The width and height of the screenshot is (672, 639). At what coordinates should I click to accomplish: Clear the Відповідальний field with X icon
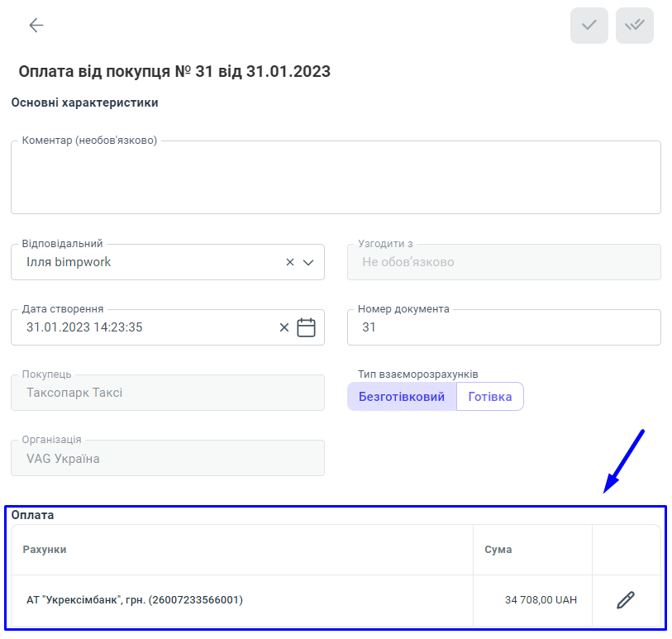pyautogui.click(x=290, y=262)
